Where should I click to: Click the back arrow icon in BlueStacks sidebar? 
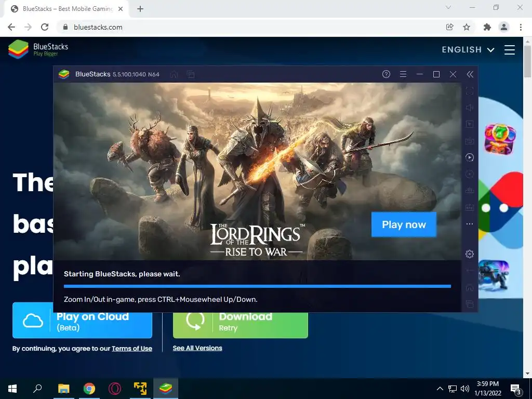(470, 270)
